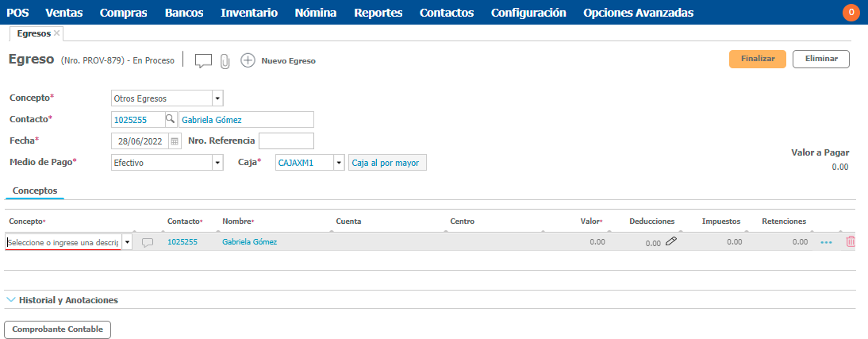This screenshot has height=339, width=868.
Task: Open the calendar date picker icon
Action: pyautogui.click(x=175, y=141)
